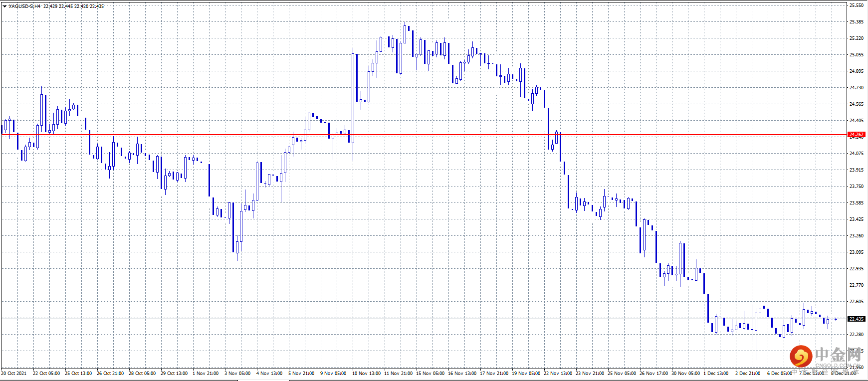Select the red horizontal price line

[424, 135]
